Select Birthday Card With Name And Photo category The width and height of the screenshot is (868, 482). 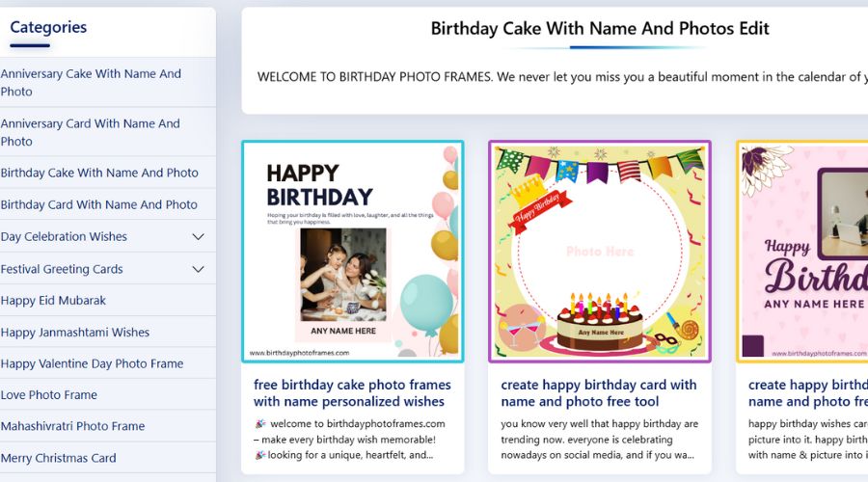98,204
